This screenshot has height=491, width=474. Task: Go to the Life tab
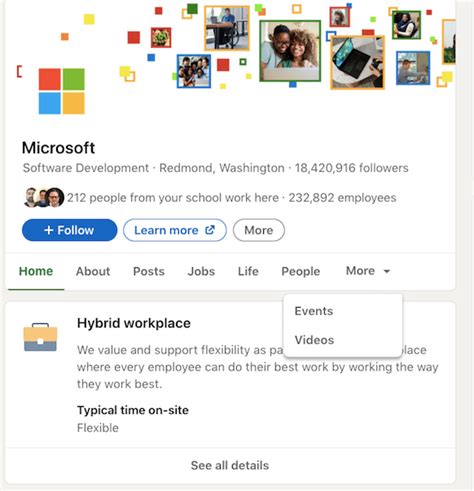(248, 271)
